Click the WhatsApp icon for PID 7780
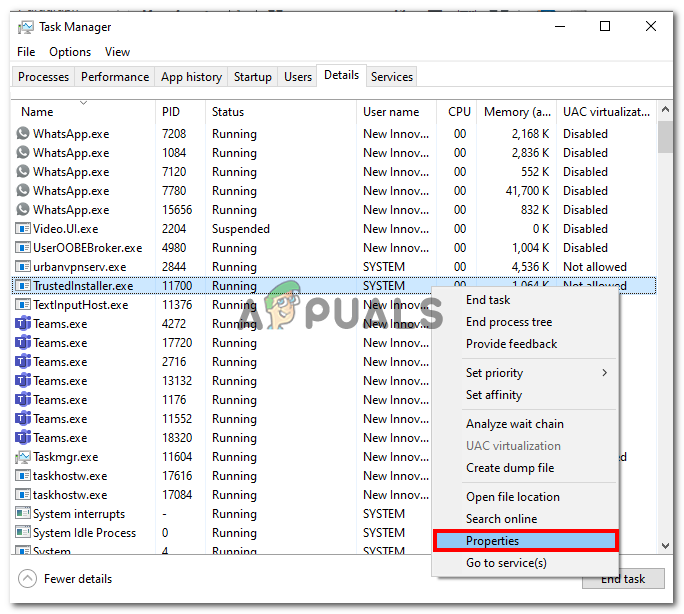 [x=23, y=190]
